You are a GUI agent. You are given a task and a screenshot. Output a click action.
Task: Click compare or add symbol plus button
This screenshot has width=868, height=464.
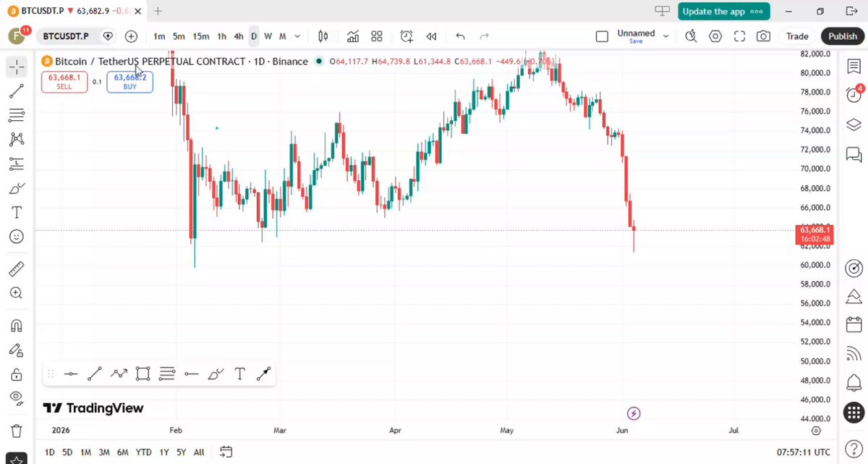click(131, 36)
